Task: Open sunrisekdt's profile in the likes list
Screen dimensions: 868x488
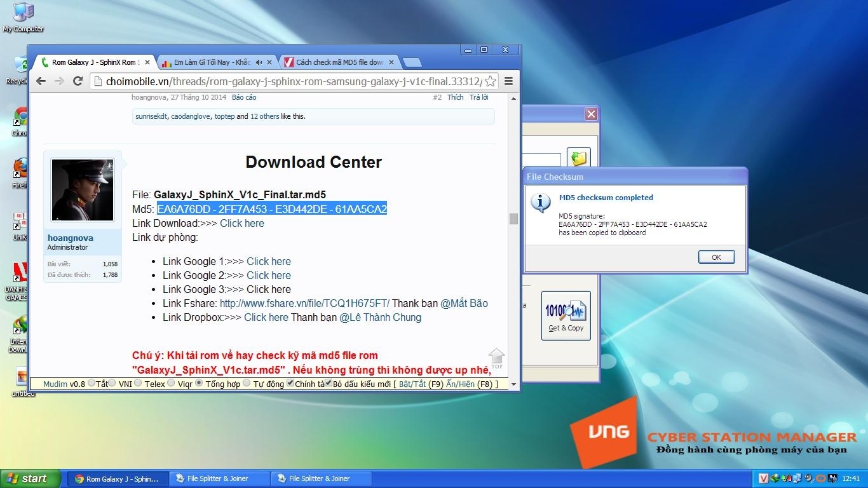Action: (151, 116)
